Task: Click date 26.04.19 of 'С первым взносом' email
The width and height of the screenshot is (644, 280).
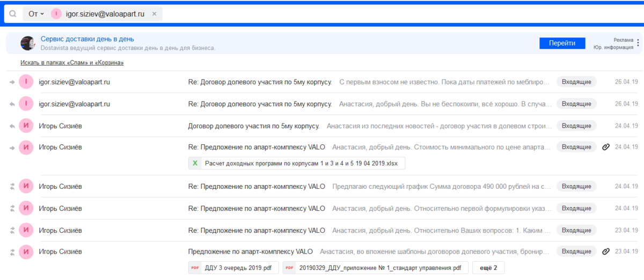Action: pyautogui.click(x=626, y=82)
